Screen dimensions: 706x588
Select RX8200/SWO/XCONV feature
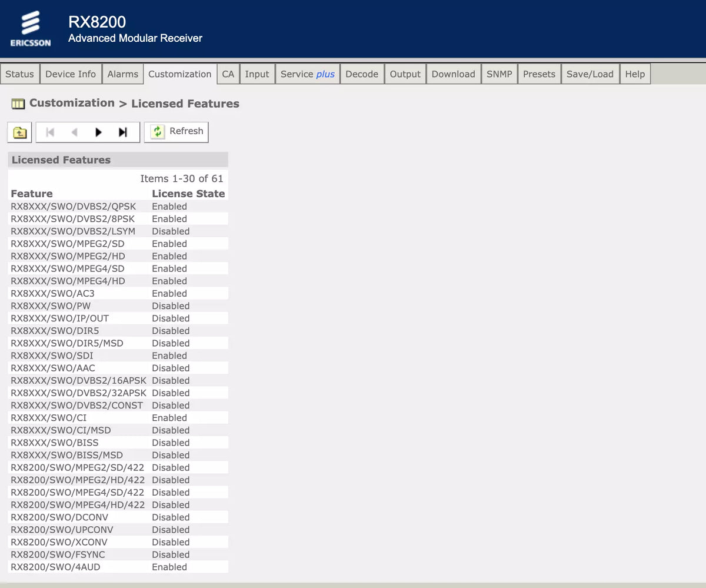coord(59,542)
